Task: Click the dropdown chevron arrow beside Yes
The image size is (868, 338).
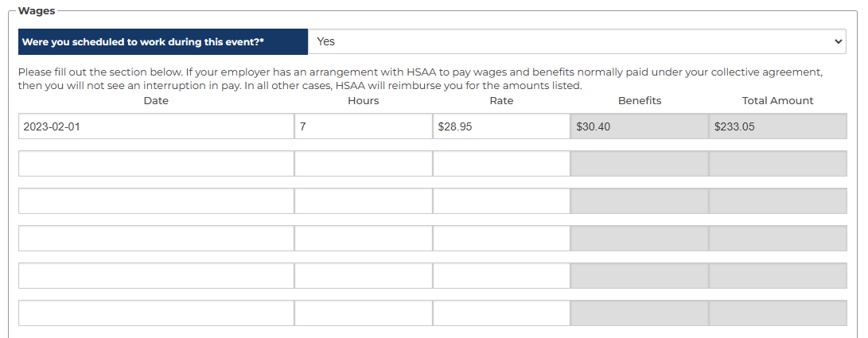Action: tap(838, 41)
